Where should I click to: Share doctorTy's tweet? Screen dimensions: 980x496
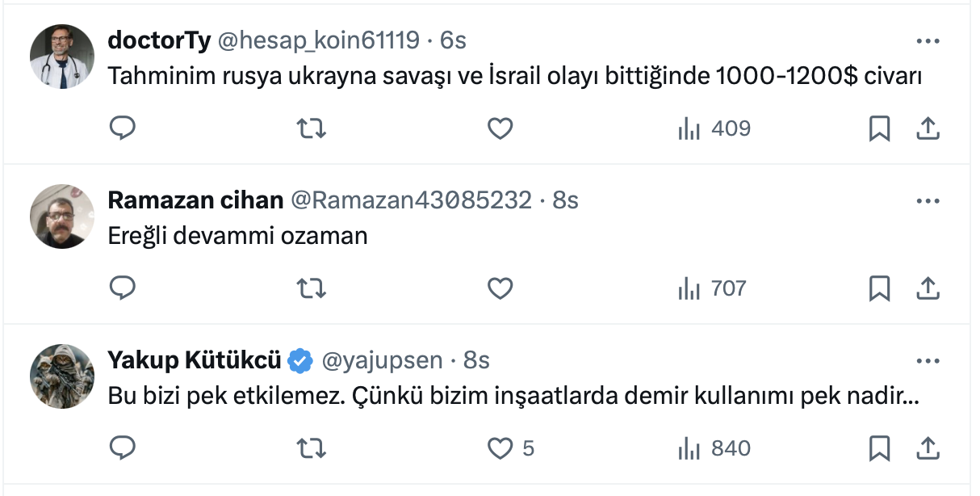click(x=928, y=128)
